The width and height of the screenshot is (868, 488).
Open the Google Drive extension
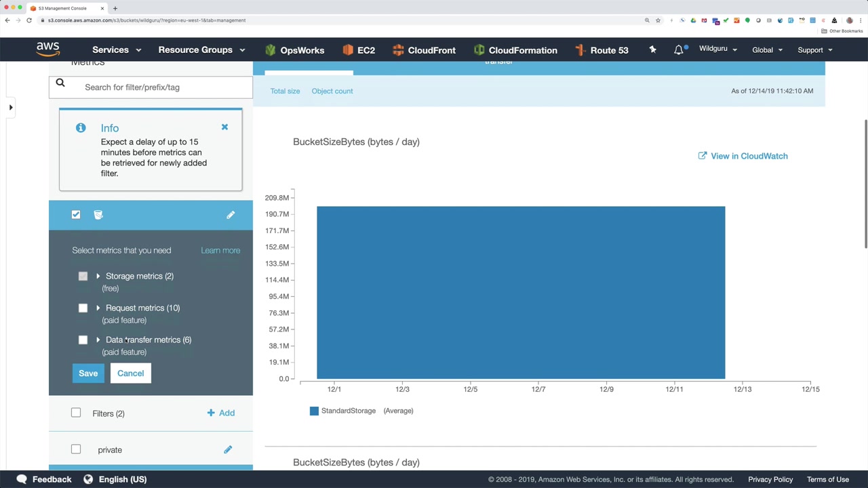point(693,20)
